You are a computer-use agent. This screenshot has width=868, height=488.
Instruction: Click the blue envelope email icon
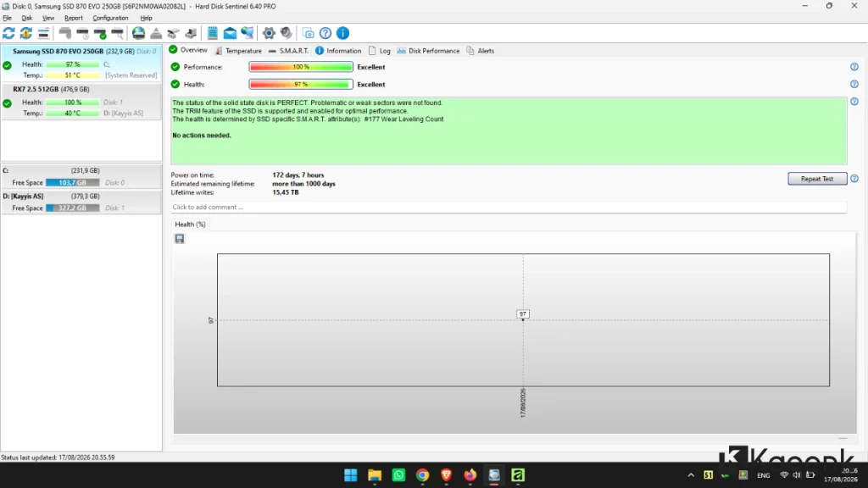click(230, 33)
